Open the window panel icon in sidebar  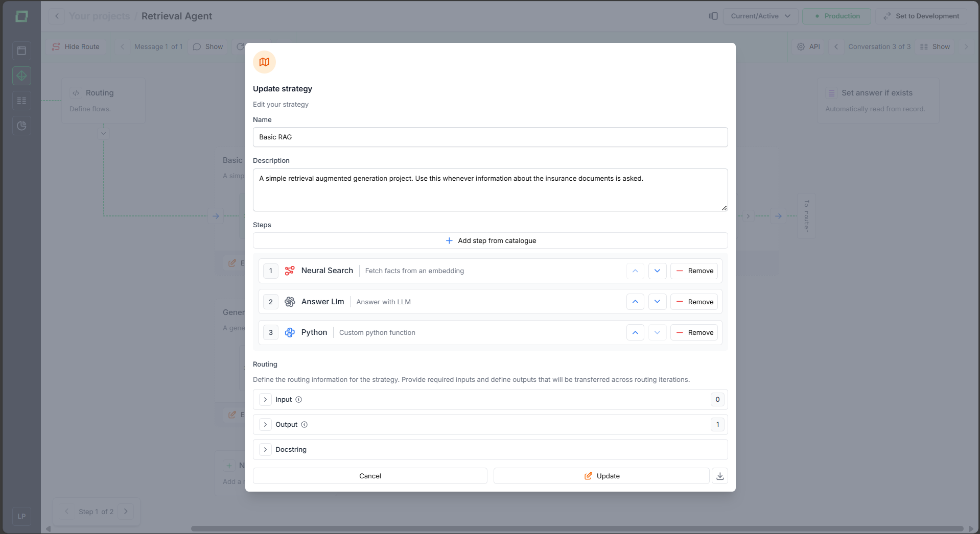pyautogui.click(x=21, y=51)
